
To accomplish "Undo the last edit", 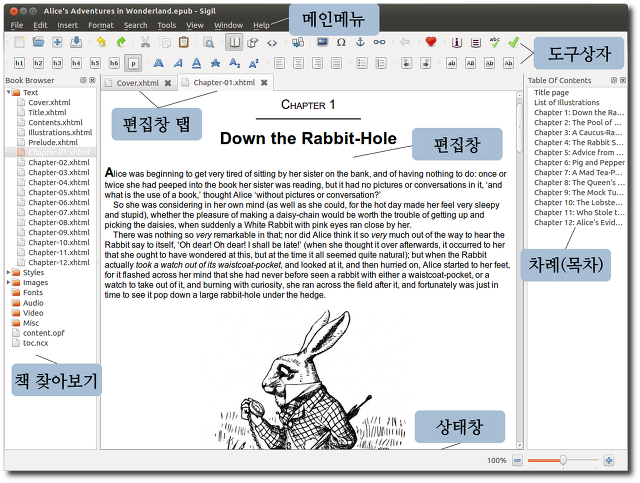I will (x=101, y=42).
